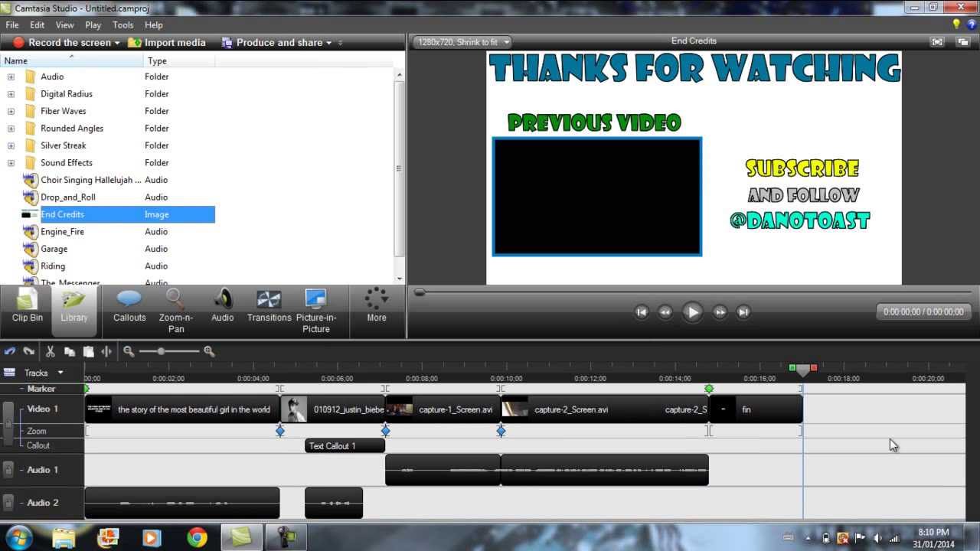Select the capture-1_Screen.avi clip

click(x=443, y=409)
